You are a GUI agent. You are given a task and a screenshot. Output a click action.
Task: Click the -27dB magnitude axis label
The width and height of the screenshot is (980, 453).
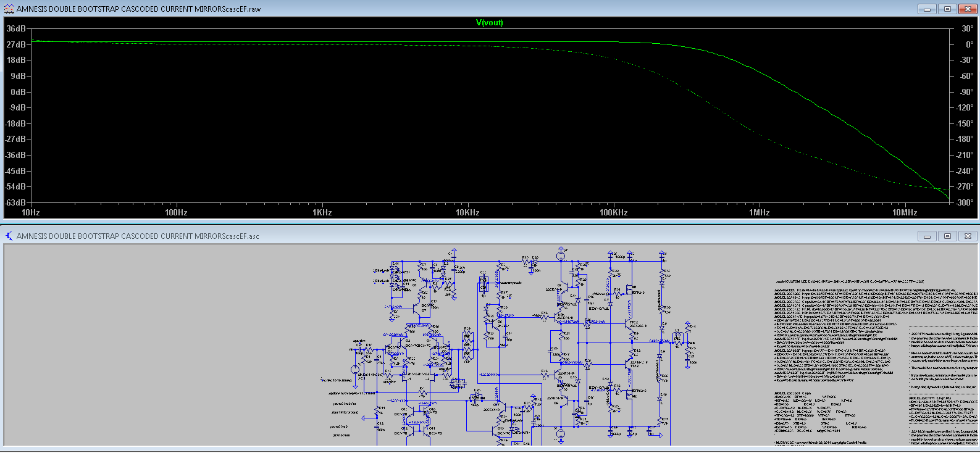coord(15,139)
